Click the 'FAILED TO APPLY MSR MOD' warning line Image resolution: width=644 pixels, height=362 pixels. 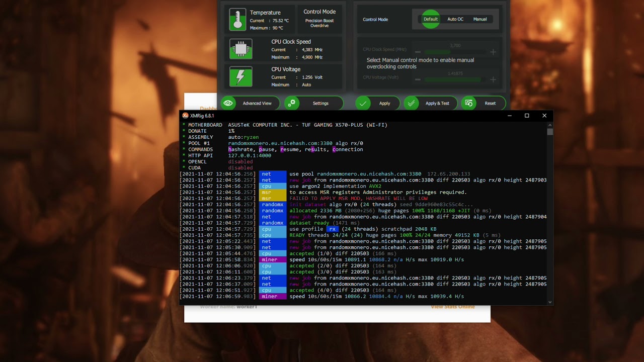click(358, 199)
